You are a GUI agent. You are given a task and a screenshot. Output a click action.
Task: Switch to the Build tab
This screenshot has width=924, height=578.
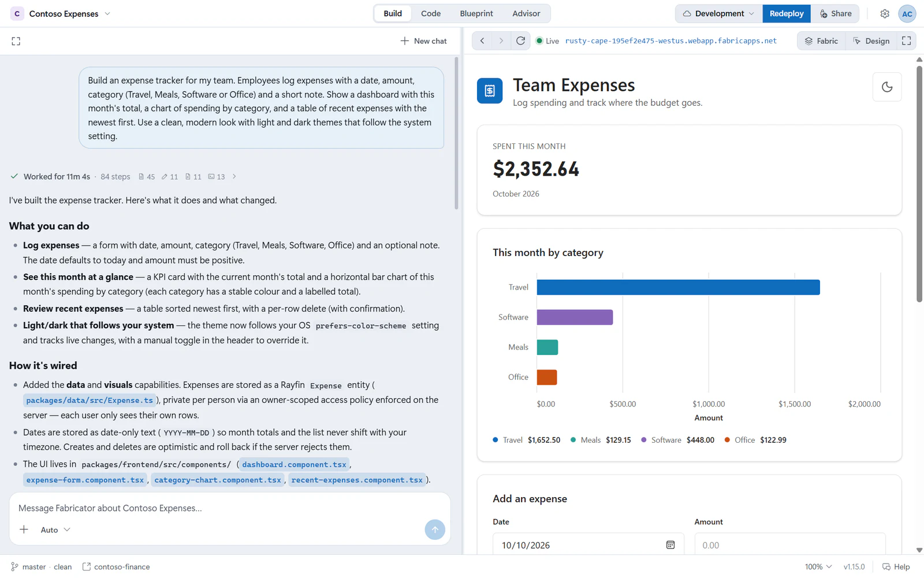pos(393,14)
